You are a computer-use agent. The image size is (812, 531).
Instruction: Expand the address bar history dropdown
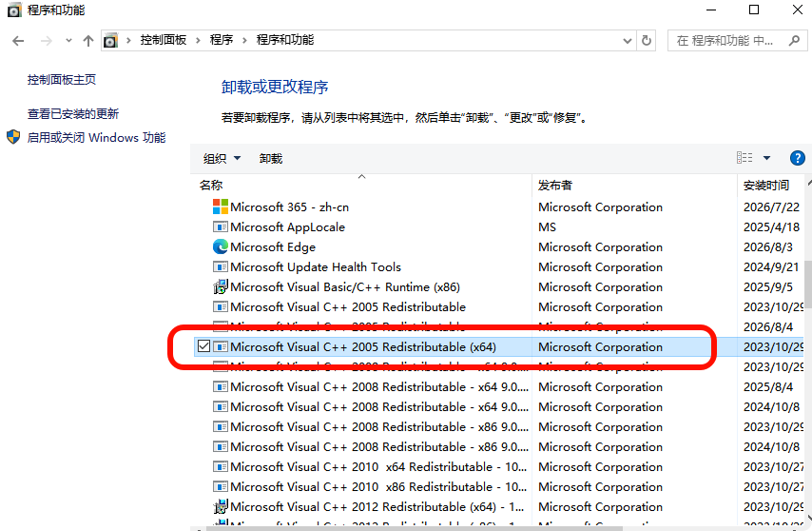pyautogui.click(x=628, y=41)
